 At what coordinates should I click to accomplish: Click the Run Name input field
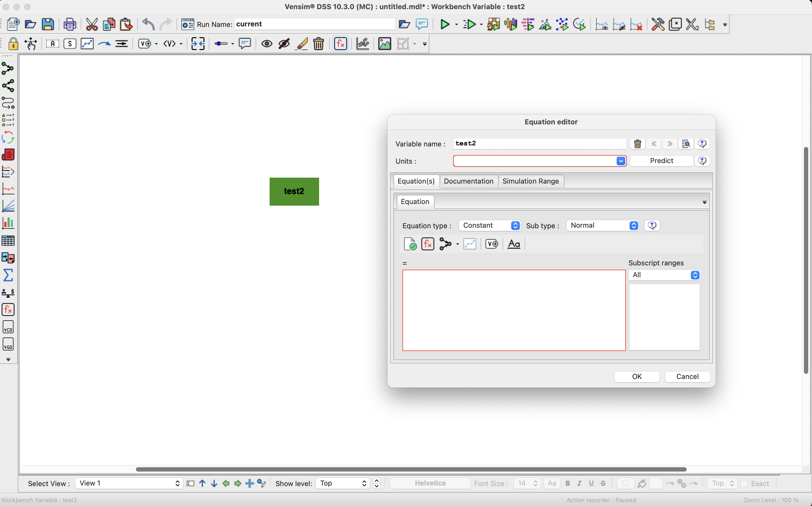pyautogui.click(x=314, y=24)
